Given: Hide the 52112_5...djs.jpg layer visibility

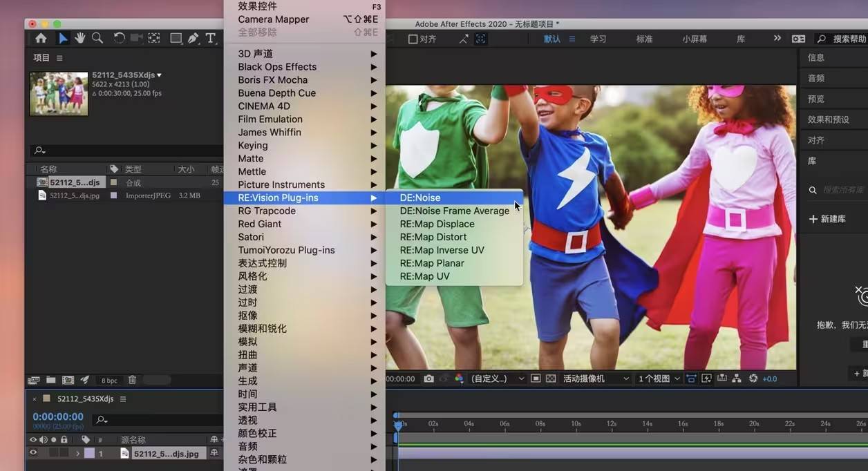Looking at the screenshot, I should tap(33, 453).
